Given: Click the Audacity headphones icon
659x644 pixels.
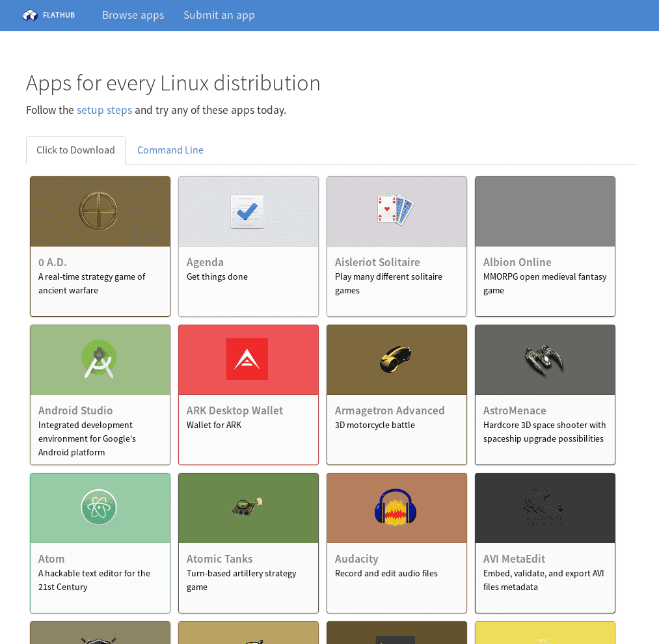Looking at the screenshot, I should coord(396,507).
